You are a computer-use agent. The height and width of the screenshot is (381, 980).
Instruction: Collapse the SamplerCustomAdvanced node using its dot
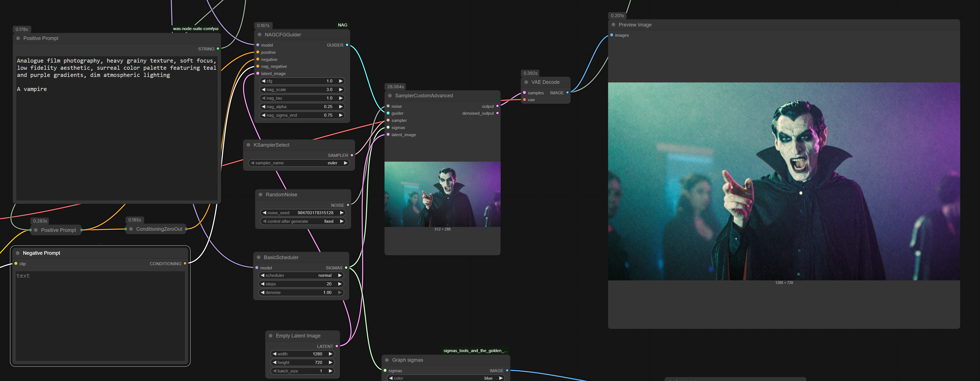390,96
